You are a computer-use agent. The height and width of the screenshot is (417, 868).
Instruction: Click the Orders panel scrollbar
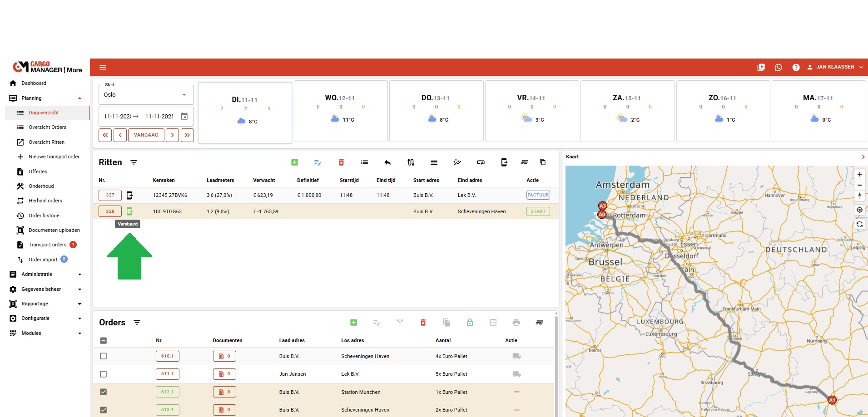click(x=556, y=363)
